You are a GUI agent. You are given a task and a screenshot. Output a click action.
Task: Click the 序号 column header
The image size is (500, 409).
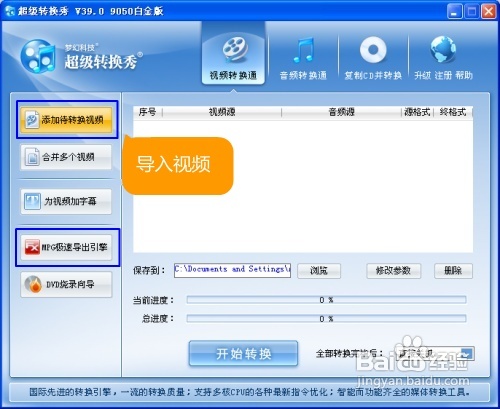[x=148, y=112]
